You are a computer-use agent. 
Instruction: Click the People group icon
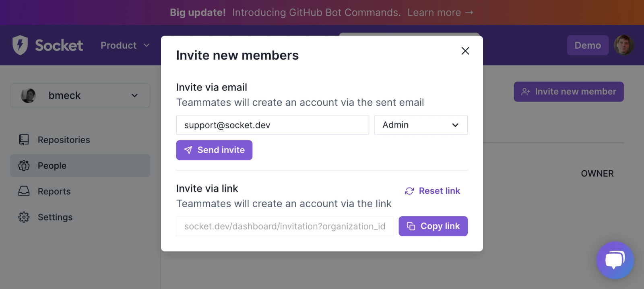[24, 165]
